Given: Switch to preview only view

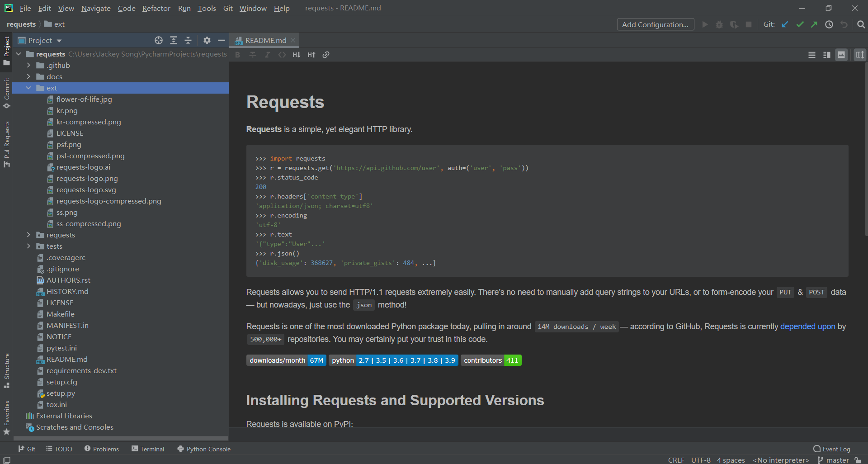Looking at the screenshot, I should point(841,55).
